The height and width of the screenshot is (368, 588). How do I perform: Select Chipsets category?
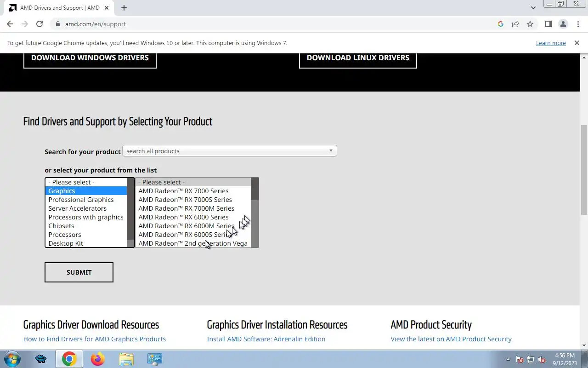click(86, 226)
